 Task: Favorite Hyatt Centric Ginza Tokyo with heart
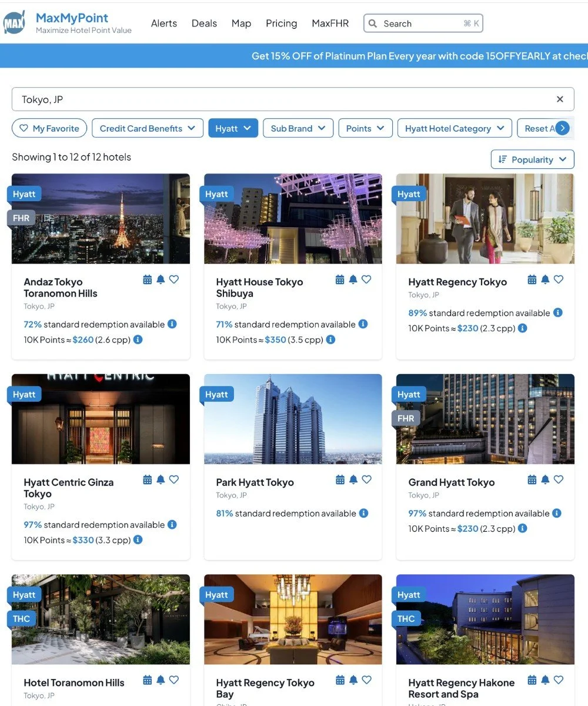point(174,479)
